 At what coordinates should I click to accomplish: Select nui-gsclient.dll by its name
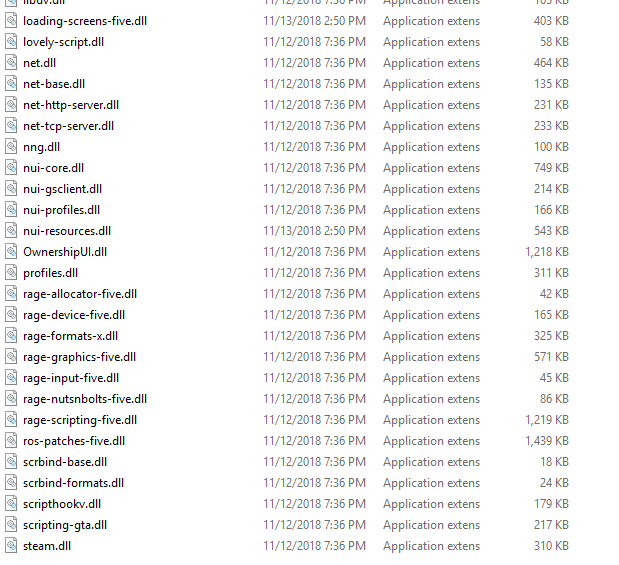click(x=62, y=189)
